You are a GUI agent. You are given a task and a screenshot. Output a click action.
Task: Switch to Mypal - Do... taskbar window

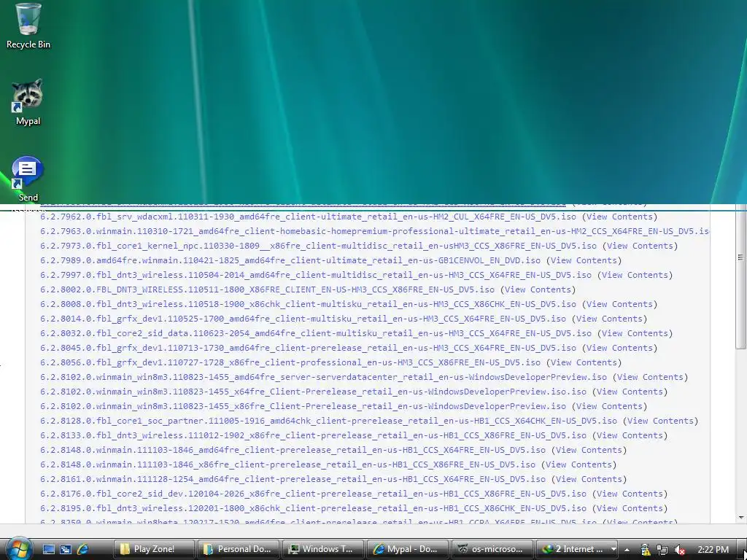[407, 549]
